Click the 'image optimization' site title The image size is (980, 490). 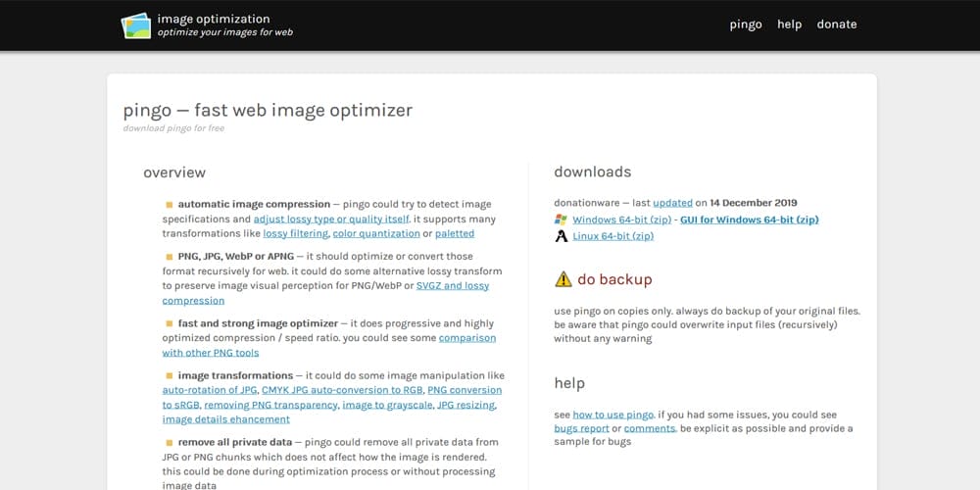tap(214, 19)
